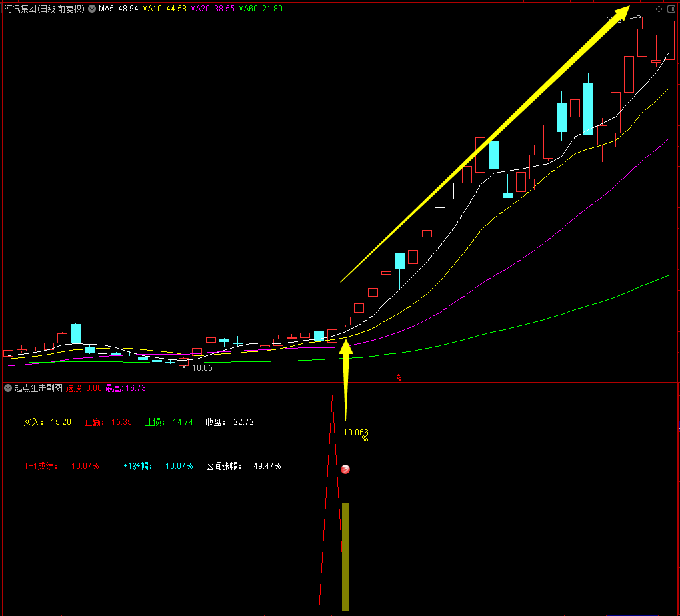
Task: Select the 海汽集团(日线.前复权) title
Action: [44, 9]
